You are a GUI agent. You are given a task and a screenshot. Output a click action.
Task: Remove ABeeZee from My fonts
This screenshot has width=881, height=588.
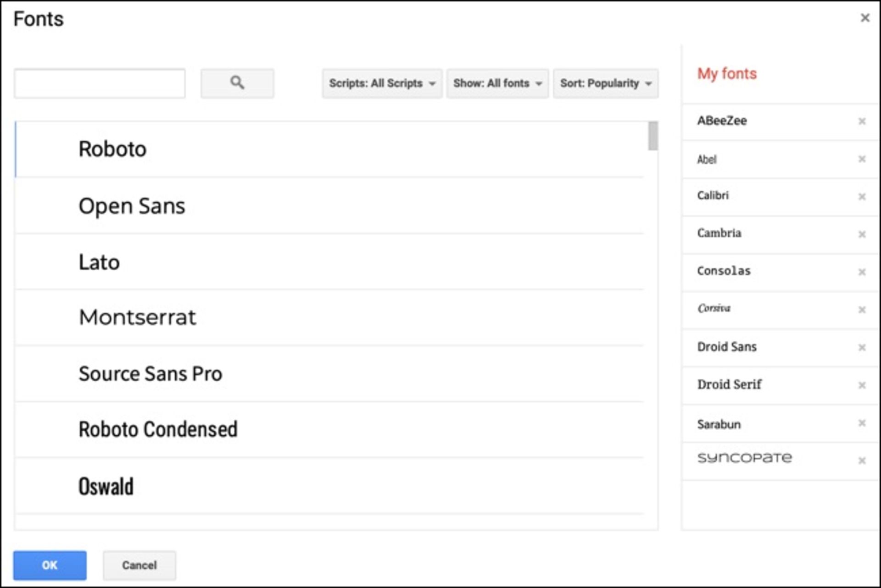(862, 121)
